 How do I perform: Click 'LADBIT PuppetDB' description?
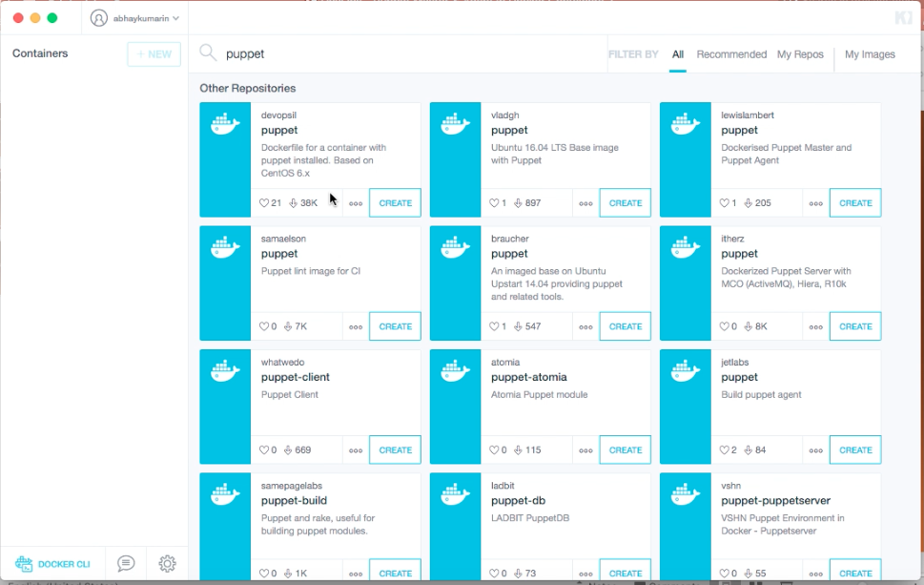[x=530, y=518]
